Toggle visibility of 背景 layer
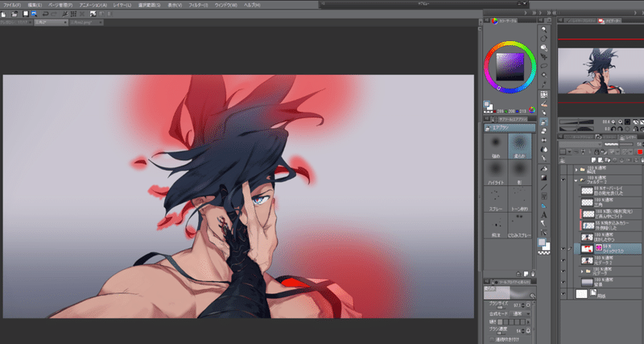The image size is (644, 344). (x=563, y=282)
